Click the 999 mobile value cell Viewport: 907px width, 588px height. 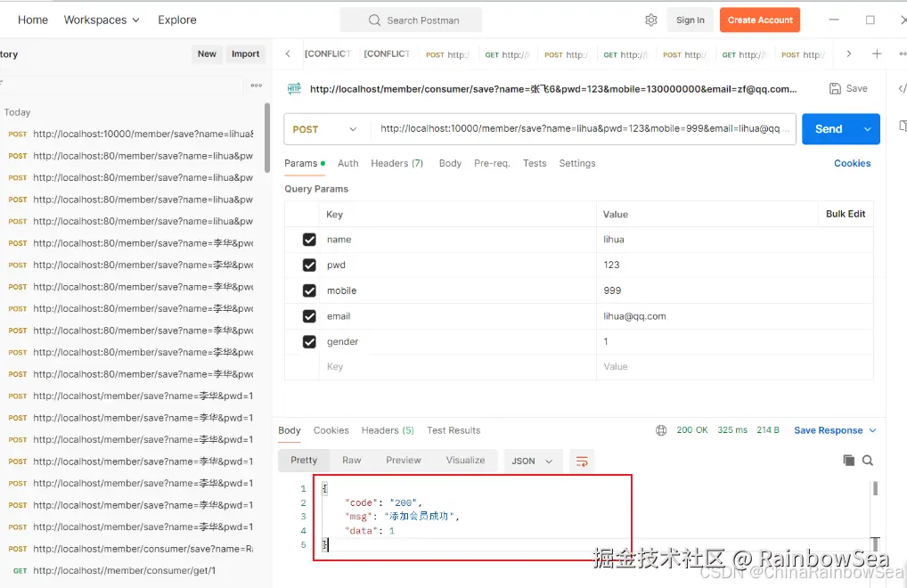coord(735,290)
